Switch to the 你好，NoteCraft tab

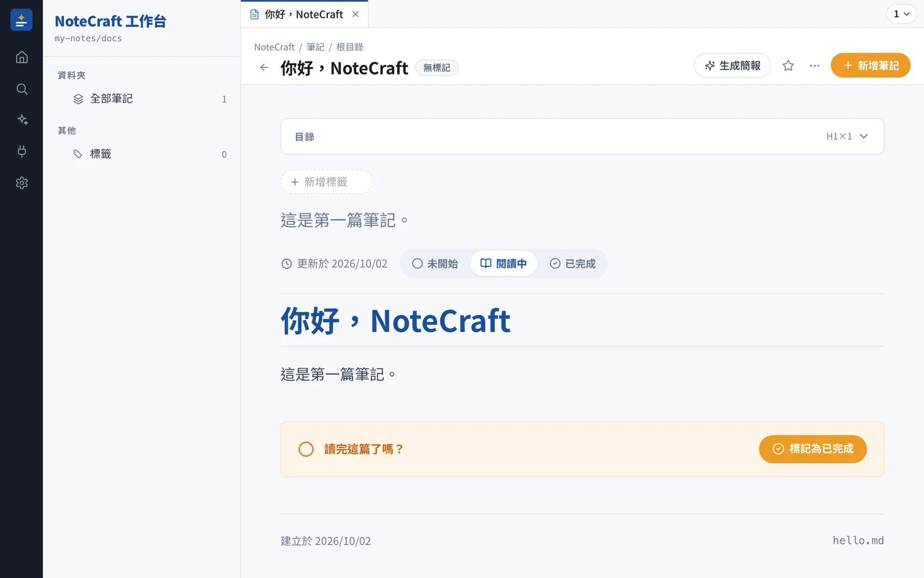pyautogui.click(x=304, y=14)
